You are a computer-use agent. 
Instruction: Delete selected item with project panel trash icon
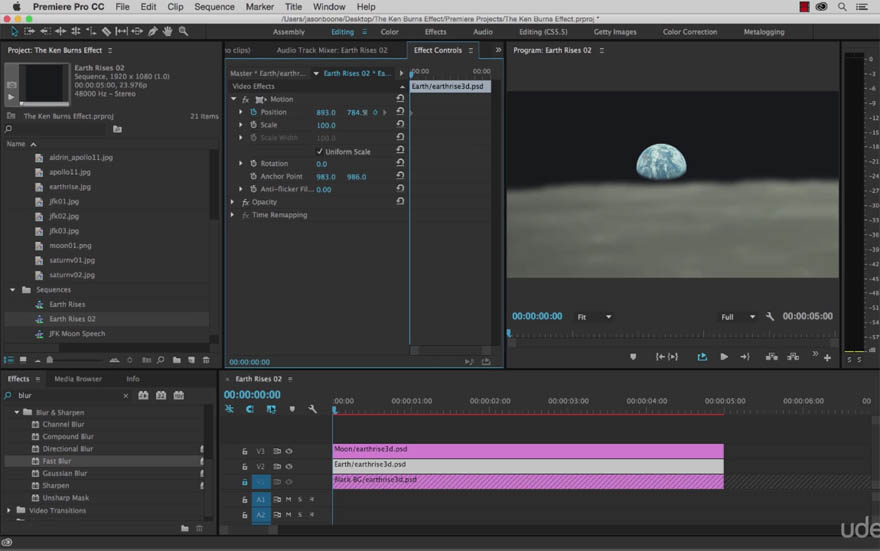(206, 360)
